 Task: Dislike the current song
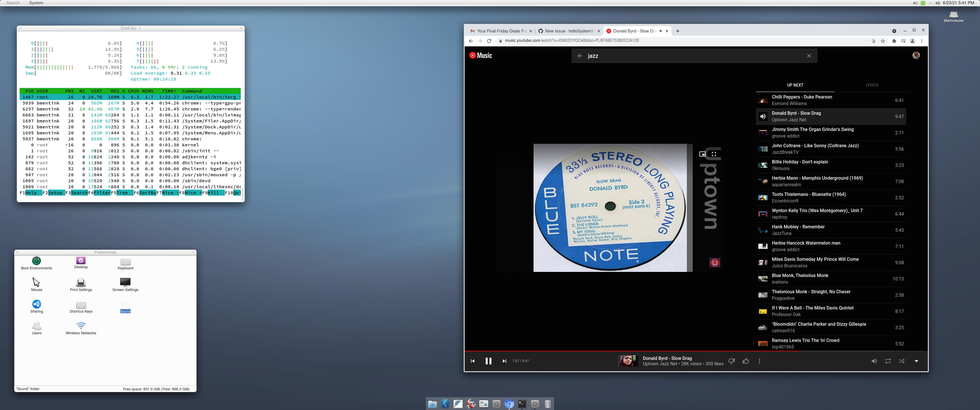pos(731,361)
